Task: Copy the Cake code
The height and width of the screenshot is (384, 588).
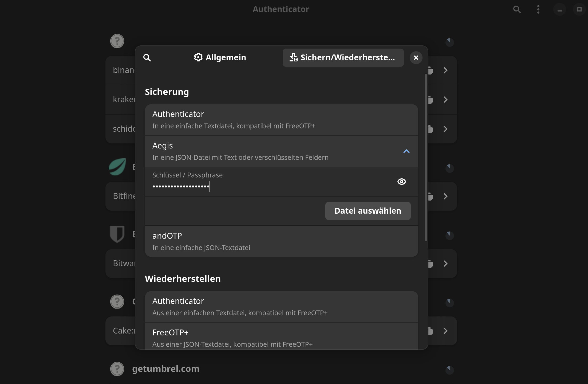Action: click(431, 331)
